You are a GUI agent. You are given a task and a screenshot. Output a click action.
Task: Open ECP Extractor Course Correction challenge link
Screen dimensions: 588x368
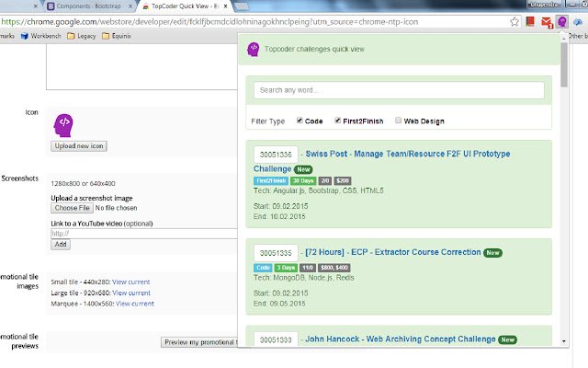(393, 252)
